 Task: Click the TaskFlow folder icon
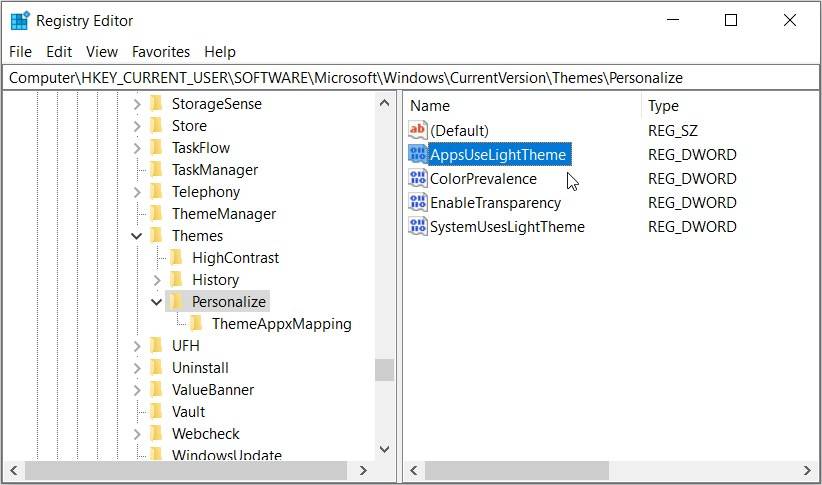coord(156,147)
